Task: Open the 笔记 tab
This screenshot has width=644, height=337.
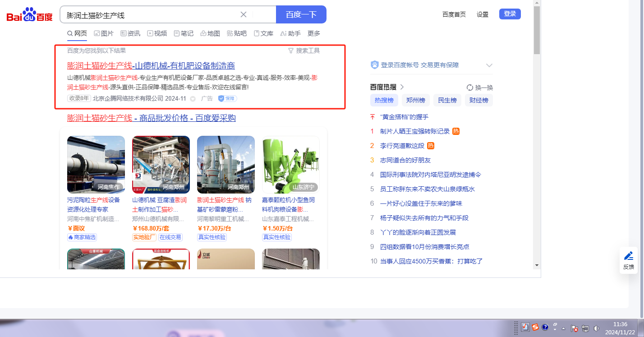Action: click(184, 33)
